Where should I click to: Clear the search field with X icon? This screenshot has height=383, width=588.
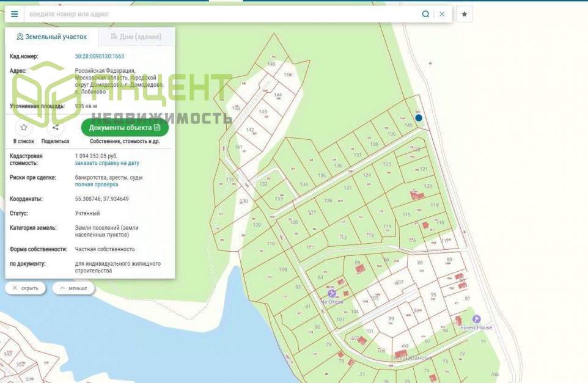tap(442, 14)
